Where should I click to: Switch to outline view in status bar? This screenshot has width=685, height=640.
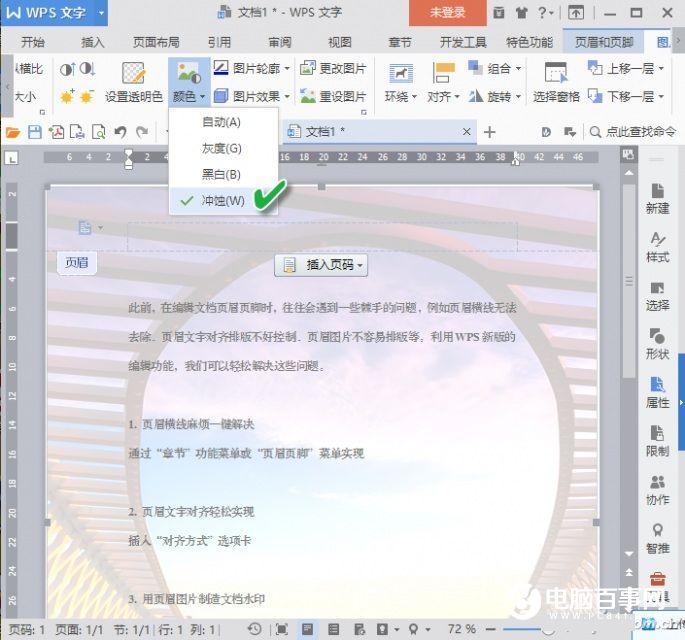(334, 630)
